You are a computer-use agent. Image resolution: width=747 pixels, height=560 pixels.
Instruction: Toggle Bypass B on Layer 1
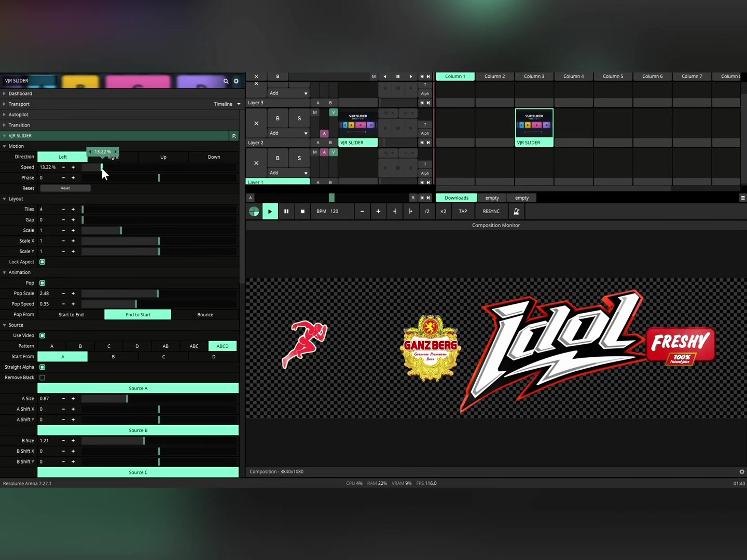(278, 158)
